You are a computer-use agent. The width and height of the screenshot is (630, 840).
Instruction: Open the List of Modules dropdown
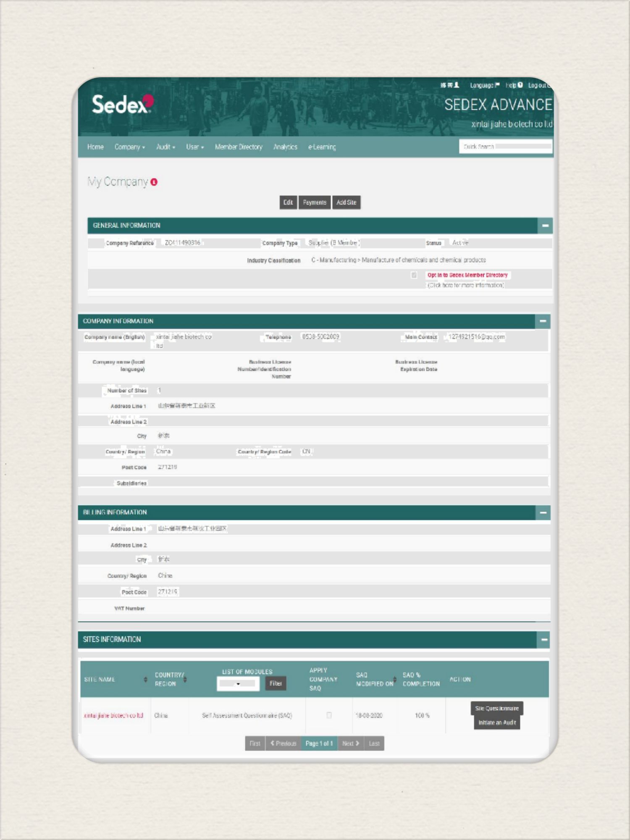(x=238, y=684)
